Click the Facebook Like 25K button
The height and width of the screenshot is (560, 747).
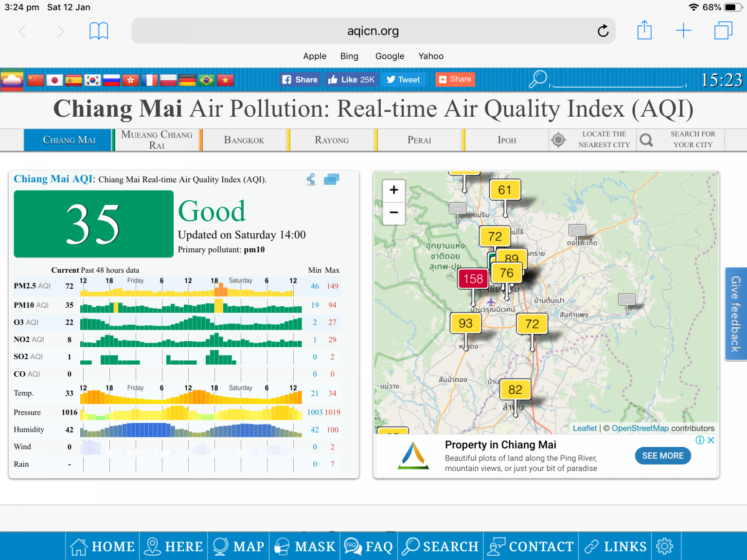[352, 80]
